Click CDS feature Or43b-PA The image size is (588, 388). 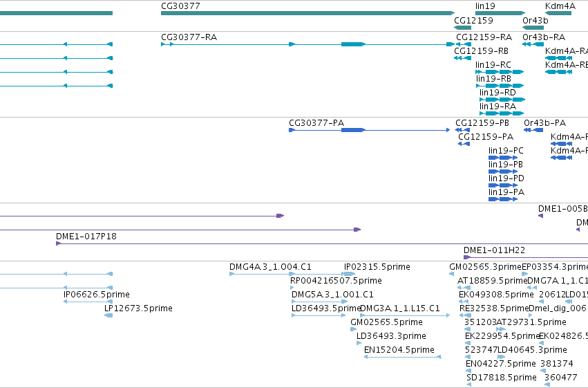pyautogui.click(x=533, y=130)
